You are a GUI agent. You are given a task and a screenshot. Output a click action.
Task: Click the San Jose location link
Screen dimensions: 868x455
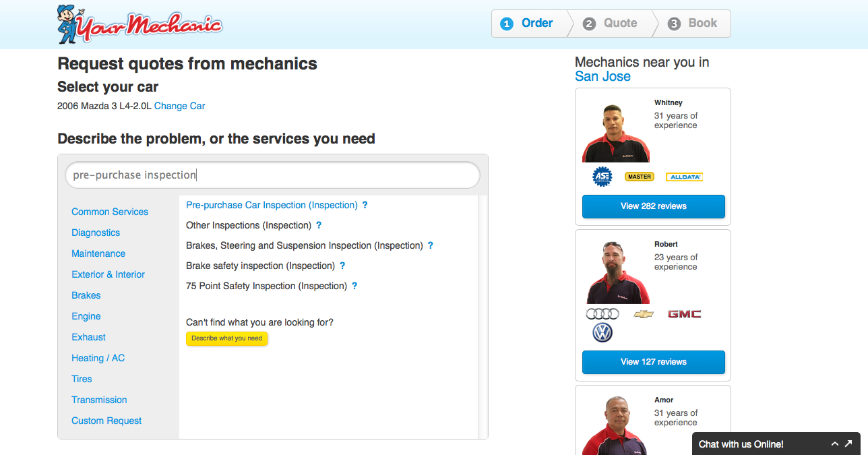pyautogui.click(x=602, y=76)
